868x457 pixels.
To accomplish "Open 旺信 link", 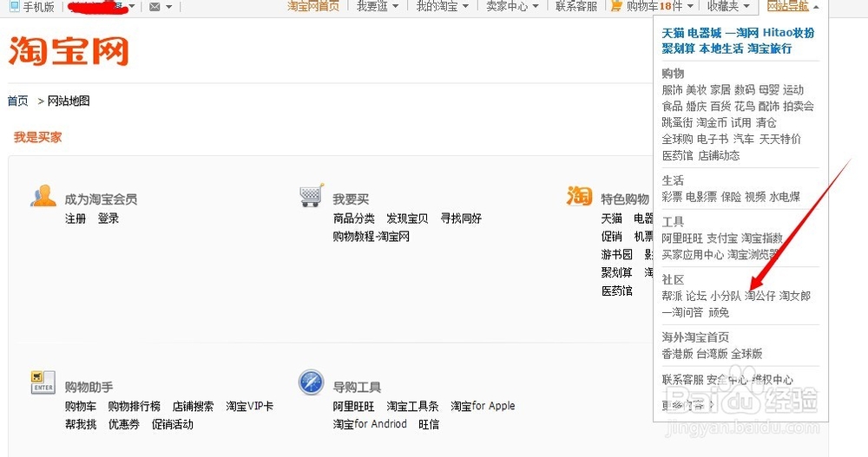I will tap(429, 424).
